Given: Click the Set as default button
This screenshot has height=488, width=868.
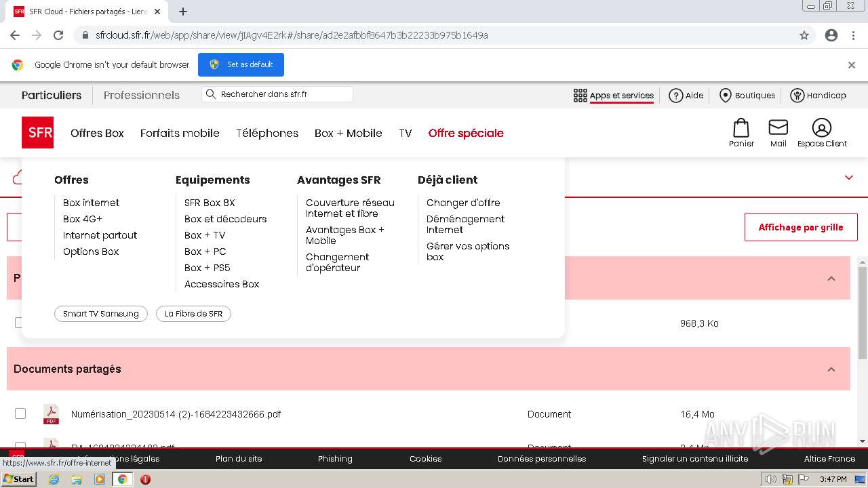Looking at the screenshot, I should click(x=241, y=64).
